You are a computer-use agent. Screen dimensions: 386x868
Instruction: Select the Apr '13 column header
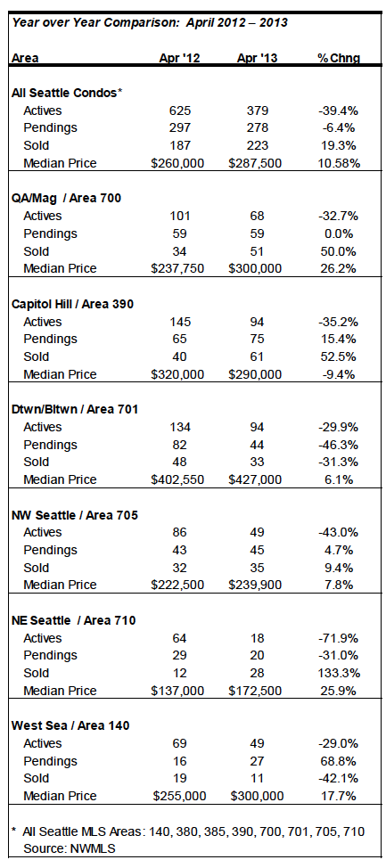(x=255, y=58)
